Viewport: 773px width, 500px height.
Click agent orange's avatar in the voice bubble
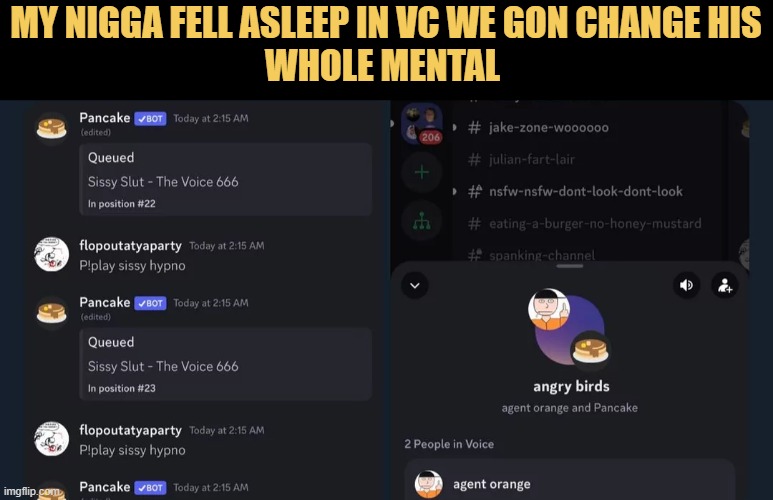tap(549, 309)
